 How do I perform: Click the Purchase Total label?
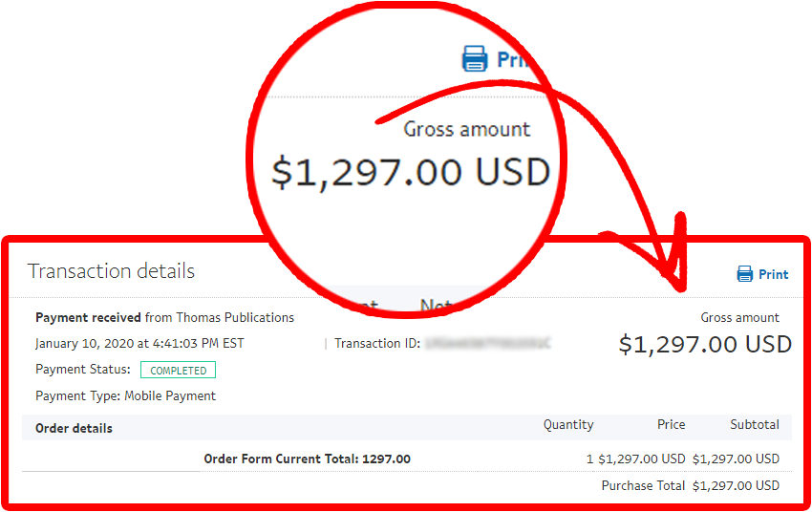point(643,485)
